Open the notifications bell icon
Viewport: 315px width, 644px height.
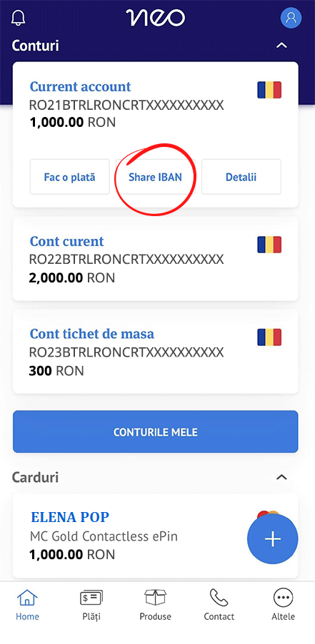tap(19, 18)
